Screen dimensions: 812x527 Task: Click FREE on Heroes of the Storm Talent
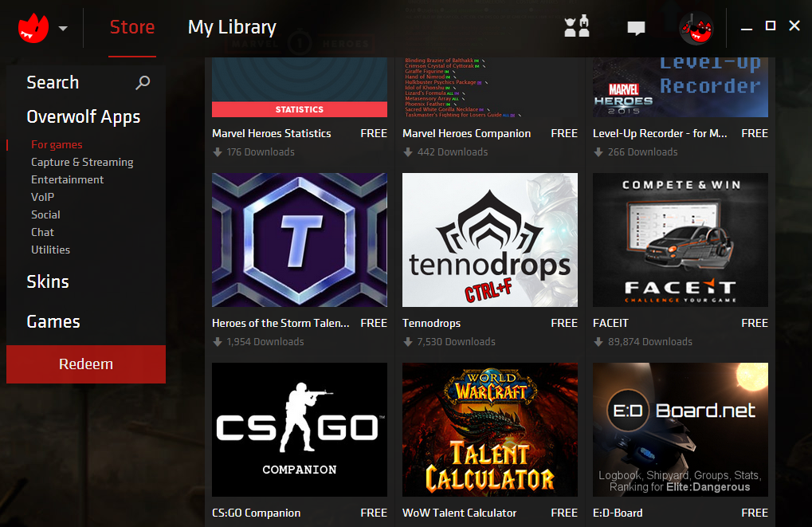[x=374, y=324]
